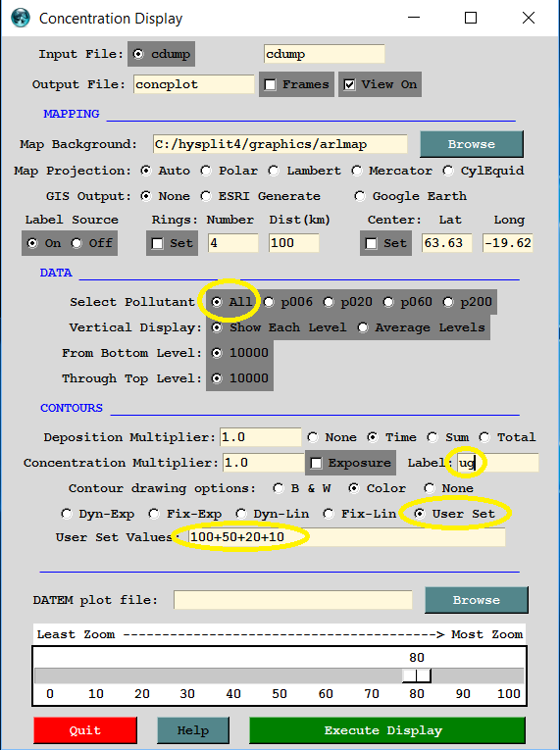Image resolution: width=560 pixels, height=750 pixels.
Task: Browse for the Map Background file
Action: tap(472, 144)
